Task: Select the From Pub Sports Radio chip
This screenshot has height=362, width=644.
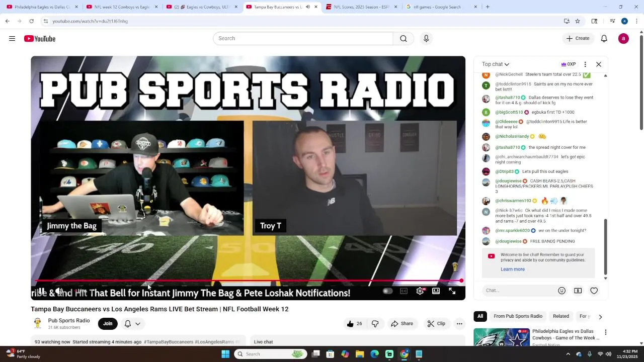Action: coord(518,316)
